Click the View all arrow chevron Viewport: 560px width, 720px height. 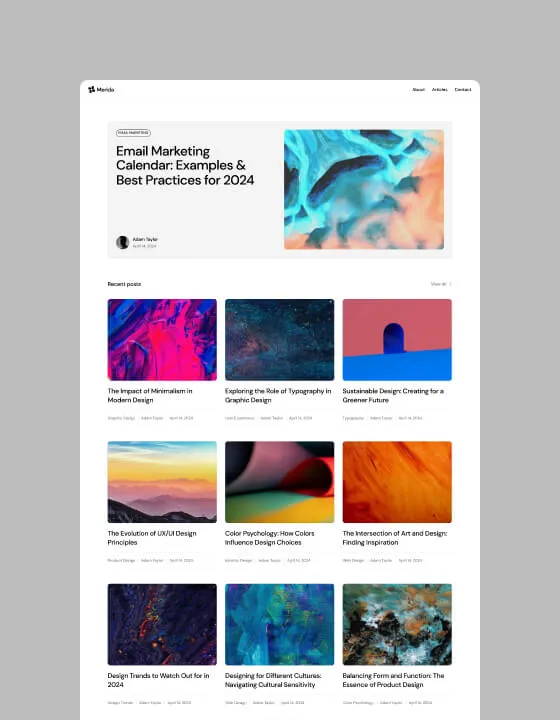[450, 284]
